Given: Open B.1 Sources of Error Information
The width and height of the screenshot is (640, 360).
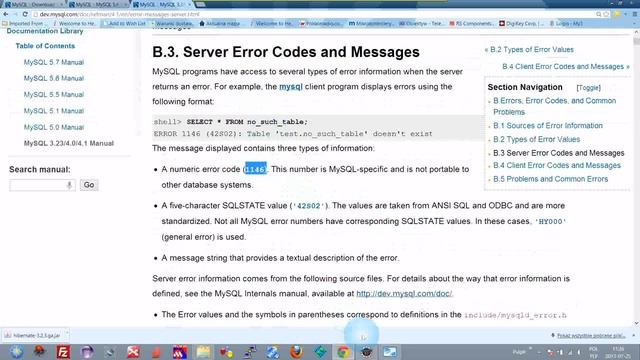Looking at the screenshot, I should click(x=548, y=126).
